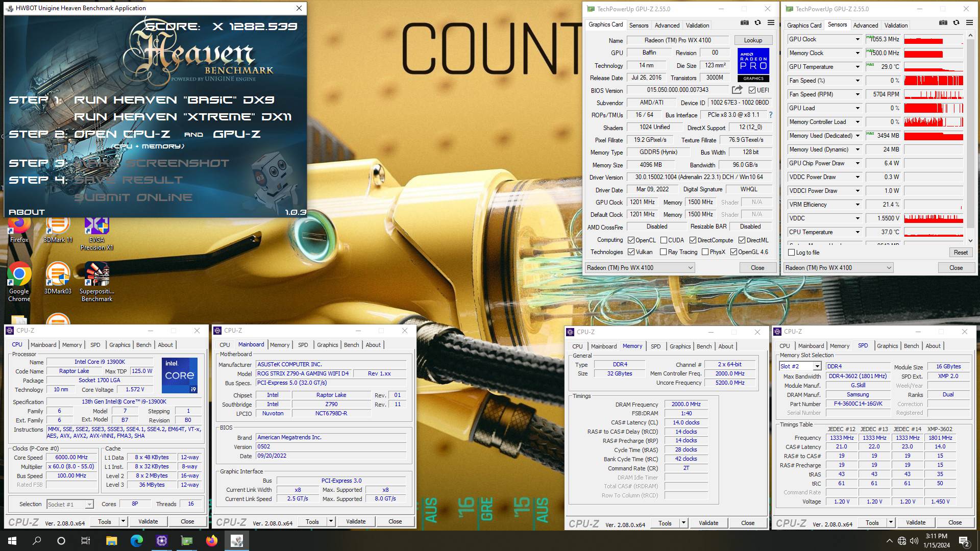Open the Slot #2 memory slot dropdown
This screenshot has width=980, height=551.
[x=817, y=366]
